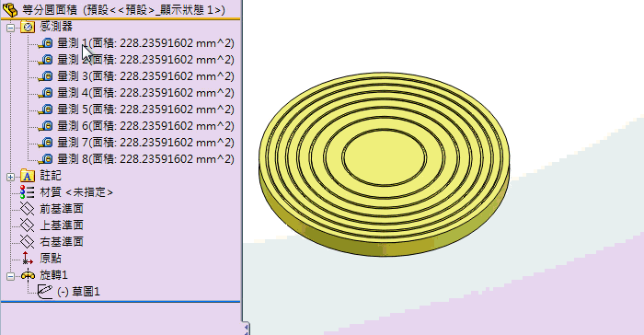The width and height of the screenshot is (644, 335).
Task: Select the 量測 2 area measurement text
Action: point(145,60)
